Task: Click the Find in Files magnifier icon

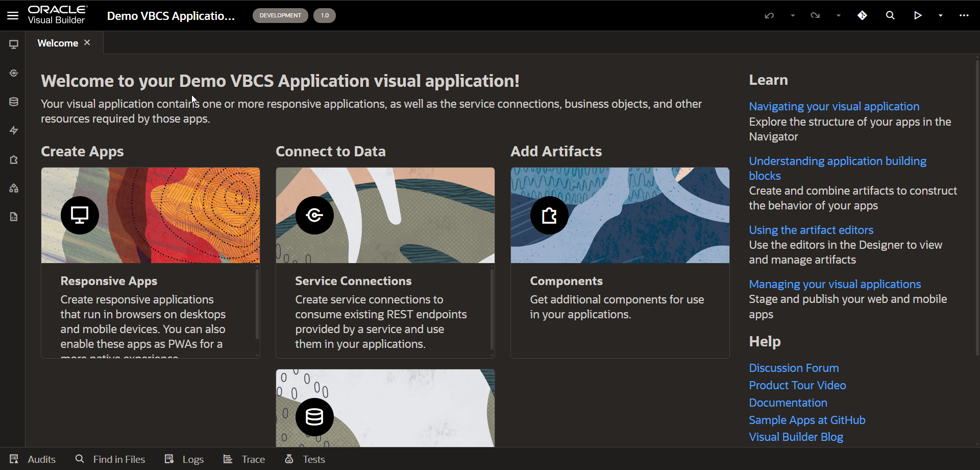Action: pyautogui.click(x=80, y=459)
